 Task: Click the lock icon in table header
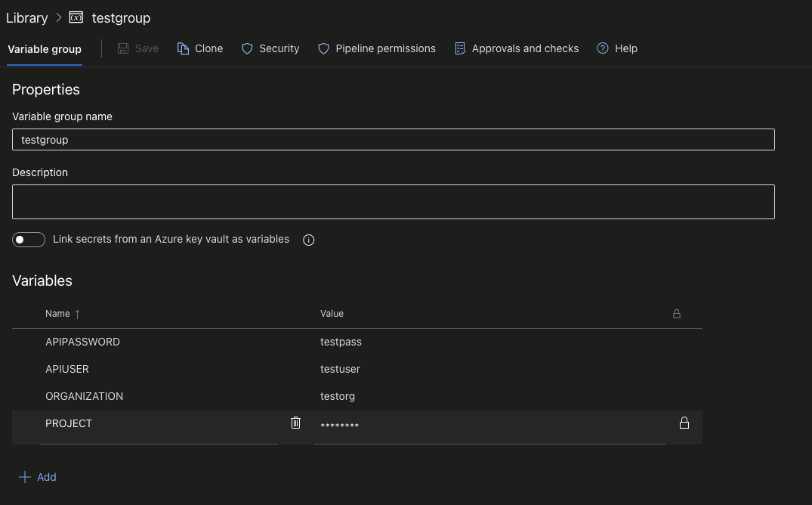pyautogui.click(x=677, y=314)
